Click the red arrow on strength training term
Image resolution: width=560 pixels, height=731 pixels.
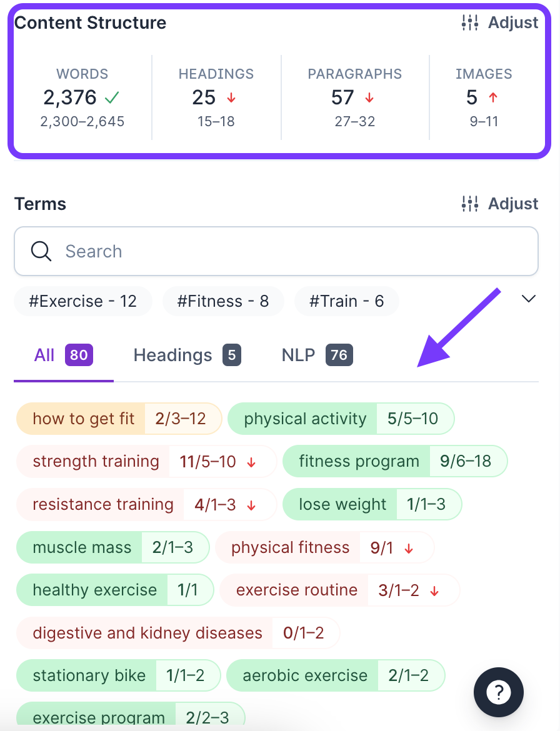[x=251, y=462]
